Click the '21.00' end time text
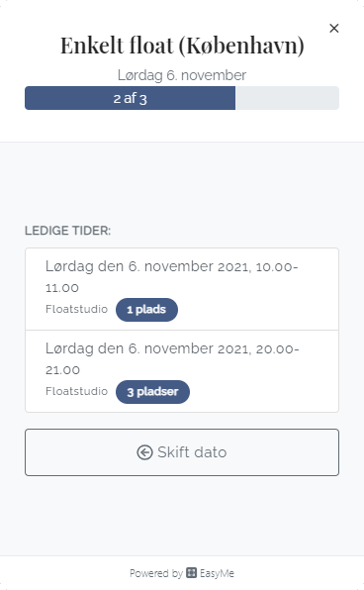Image resolution: width=364 pixels, height=590 pixels. tap(62, 370)
